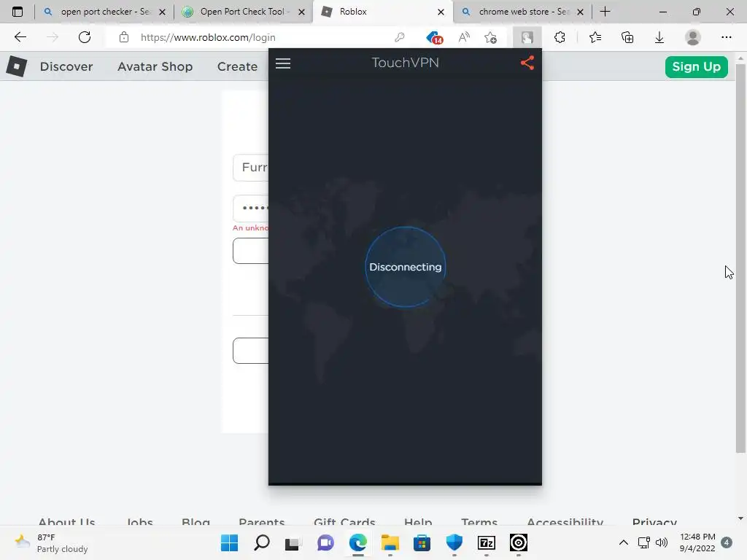The width and height of the screenshot is (747, 560).
Task: Click the Roblox password input field
Action: coord(251,208)
